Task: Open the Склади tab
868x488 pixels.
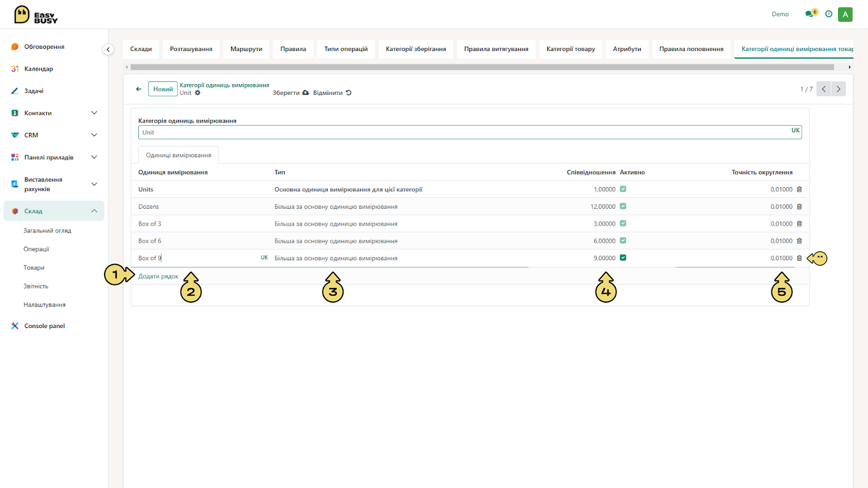Action: [141, 49]
